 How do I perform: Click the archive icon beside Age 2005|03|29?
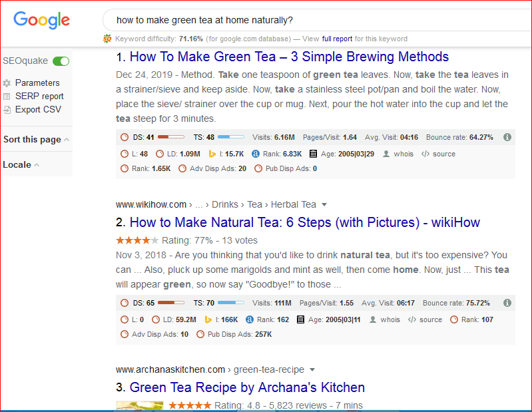click(313, 154)
